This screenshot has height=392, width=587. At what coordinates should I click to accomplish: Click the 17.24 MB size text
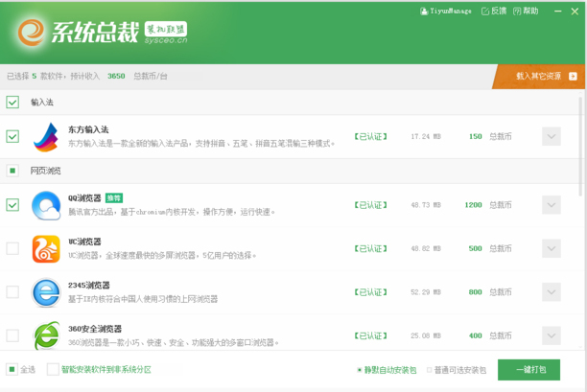[426, 136]
